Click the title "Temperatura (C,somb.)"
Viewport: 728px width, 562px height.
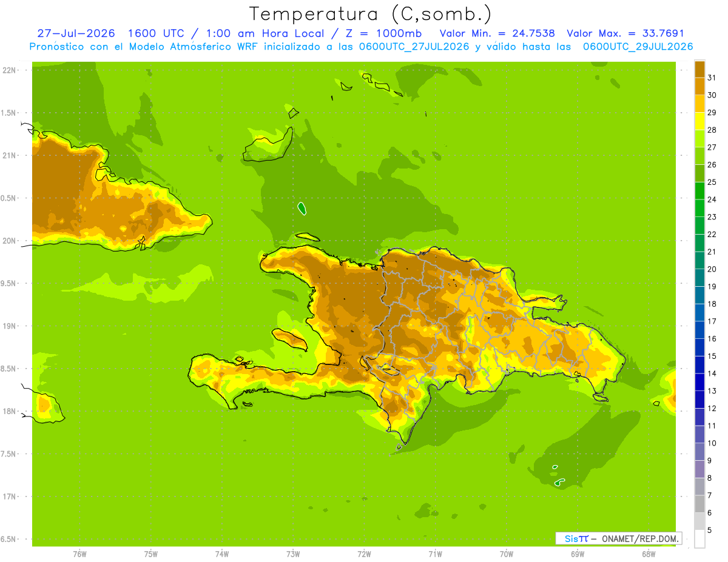(x=371, y=14)
